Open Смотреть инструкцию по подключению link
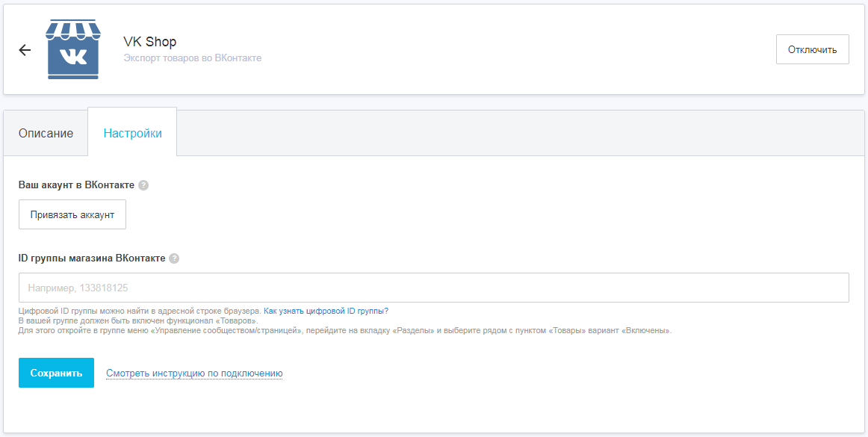The image size is (868, 437). tap(194, 374)
